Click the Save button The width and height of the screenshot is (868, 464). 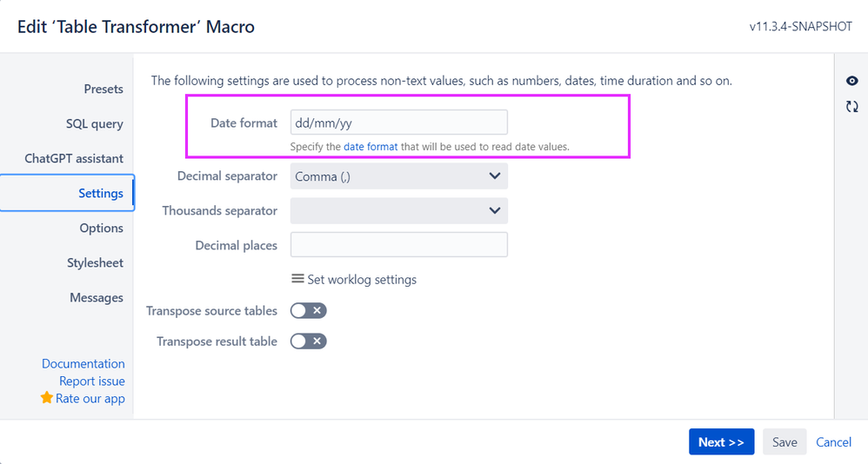pos(785,442)
